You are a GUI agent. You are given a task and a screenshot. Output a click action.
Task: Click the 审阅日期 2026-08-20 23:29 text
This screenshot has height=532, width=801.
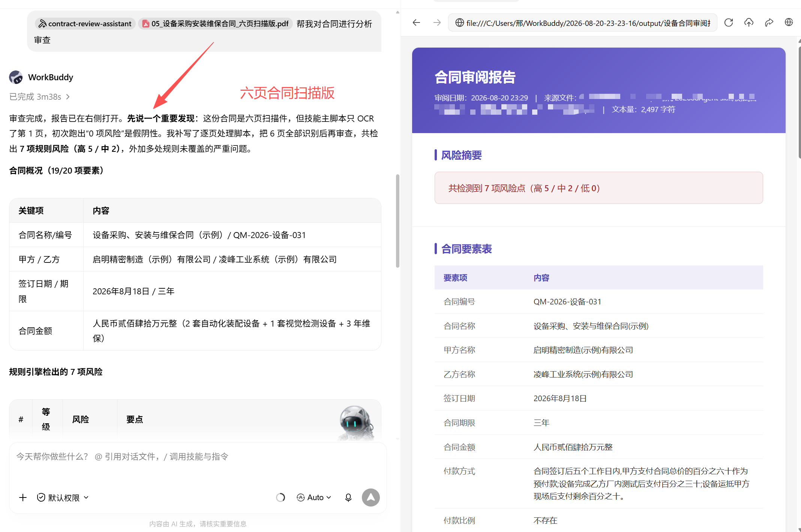(481, 98)
